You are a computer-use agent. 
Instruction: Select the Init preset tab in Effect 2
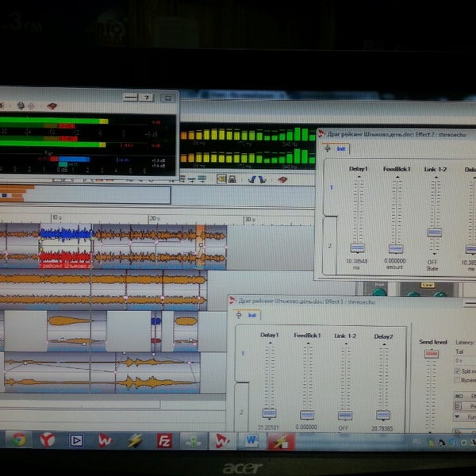(340, 148)
